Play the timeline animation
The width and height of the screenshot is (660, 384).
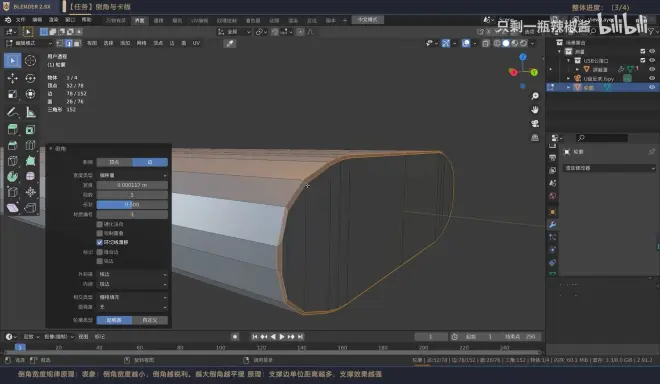(282, 336)
